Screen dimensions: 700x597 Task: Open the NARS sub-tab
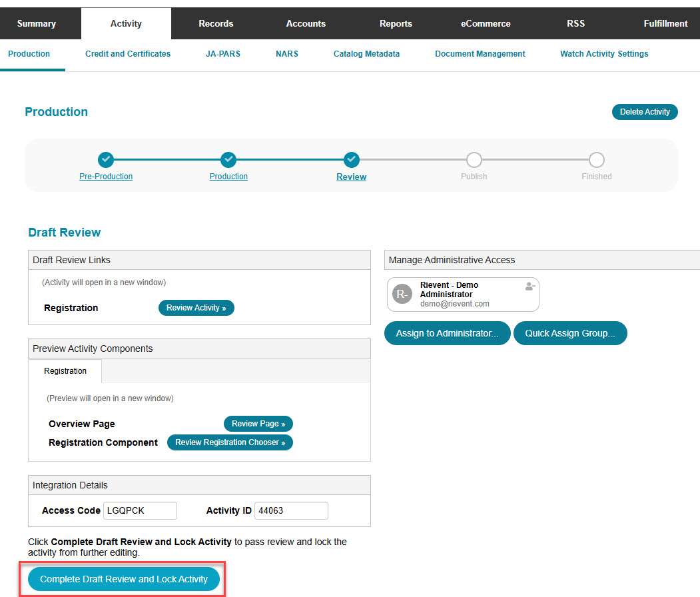pyautogui.click(x=286, y=53)
